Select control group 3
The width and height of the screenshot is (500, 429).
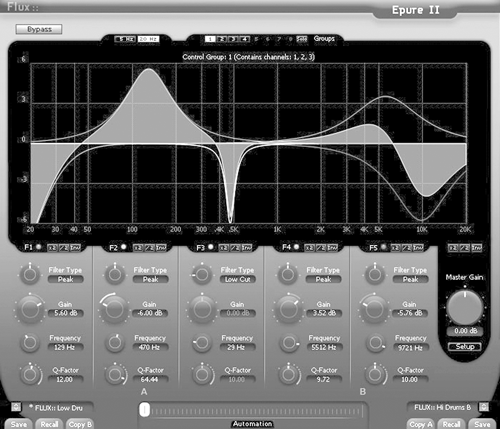pos(233,39)
